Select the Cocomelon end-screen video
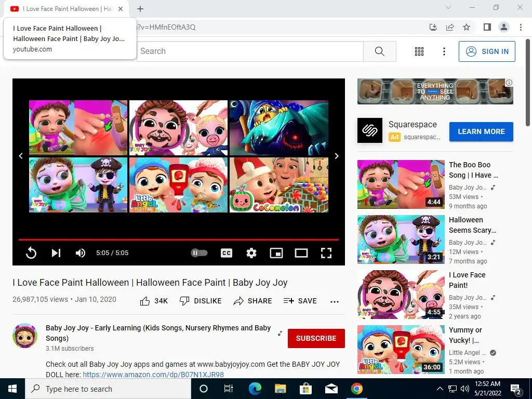532x399 pixels. pyautogui.click(x=279, y=185)
